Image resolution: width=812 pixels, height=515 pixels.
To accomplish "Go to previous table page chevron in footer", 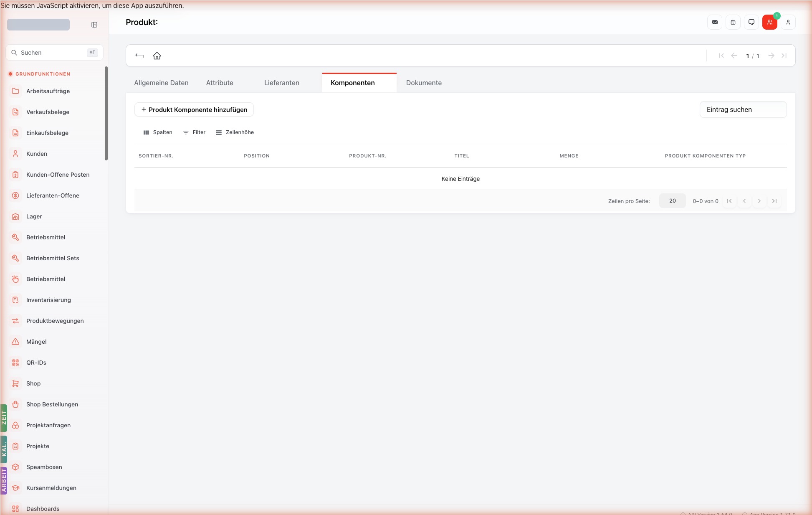I will click(x=744, y=201).
